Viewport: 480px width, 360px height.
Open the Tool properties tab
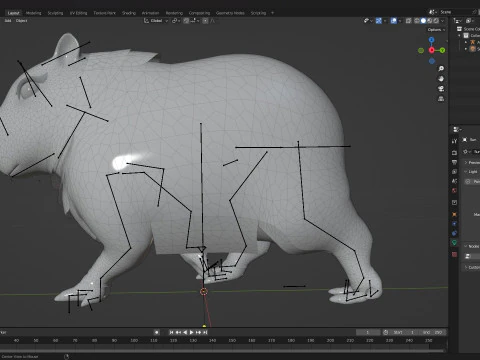coord(454,141)
